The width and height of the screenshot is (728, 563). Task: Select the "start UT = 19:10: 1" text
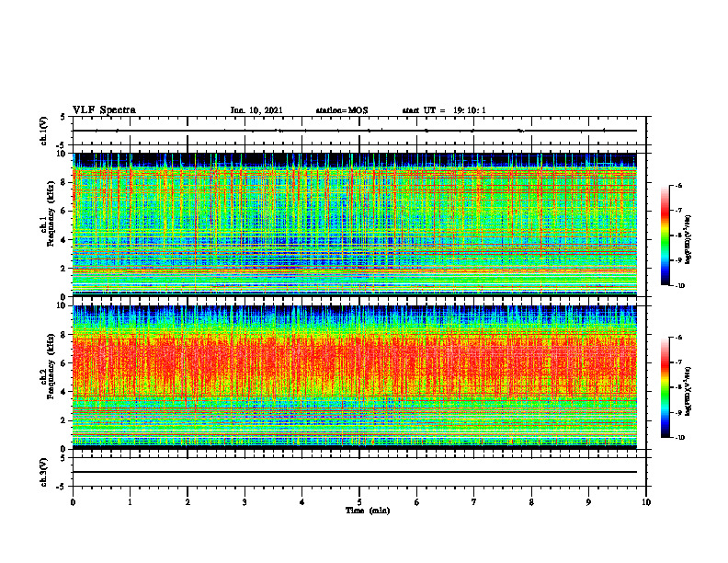click(444, 110)
